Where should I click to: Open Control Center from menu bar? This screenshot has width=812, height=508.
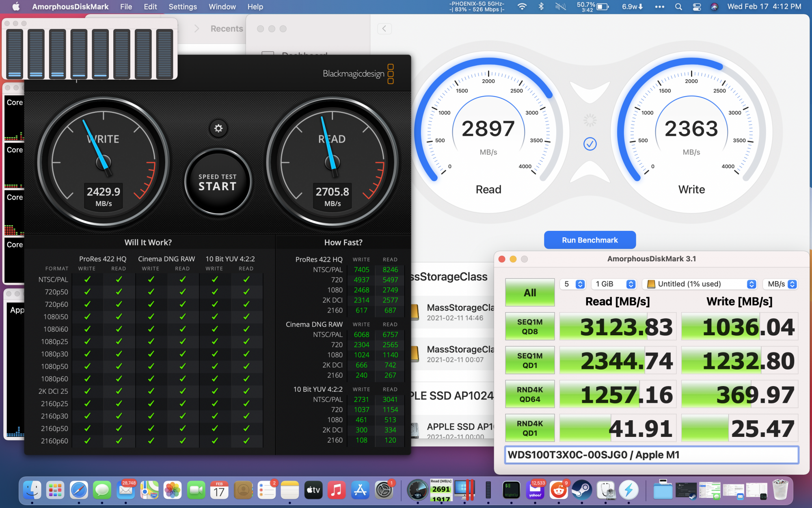697,7
